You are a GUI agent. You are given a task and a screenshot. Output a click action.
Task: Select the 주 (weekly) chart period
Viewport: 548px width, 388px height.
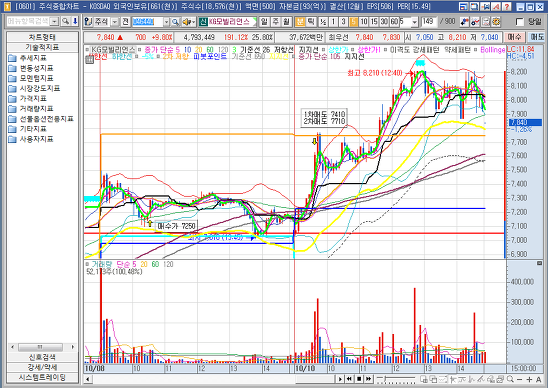click(275, 22)
